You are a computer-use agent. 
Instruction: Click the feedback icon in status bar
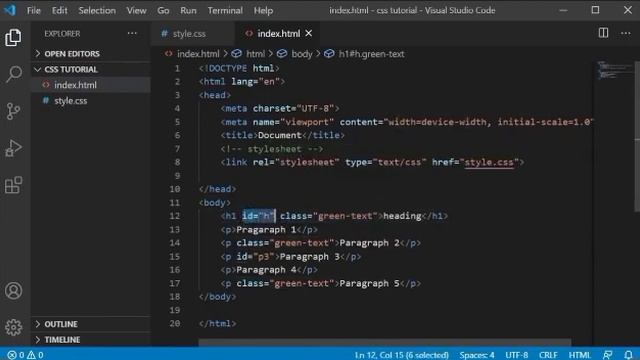tap(608, 355)
